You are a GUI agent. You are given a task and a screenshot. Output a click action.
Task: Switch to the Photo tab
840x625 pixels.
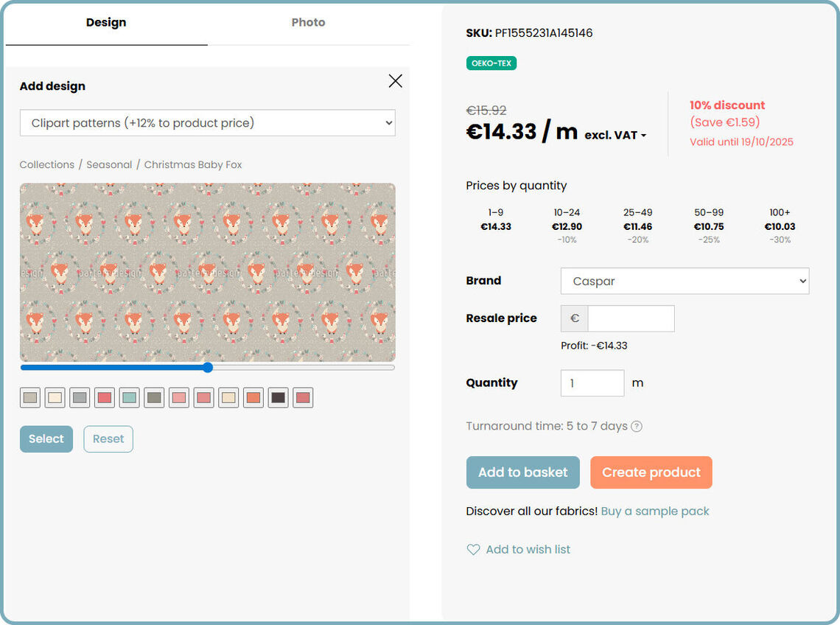[308, 23]
